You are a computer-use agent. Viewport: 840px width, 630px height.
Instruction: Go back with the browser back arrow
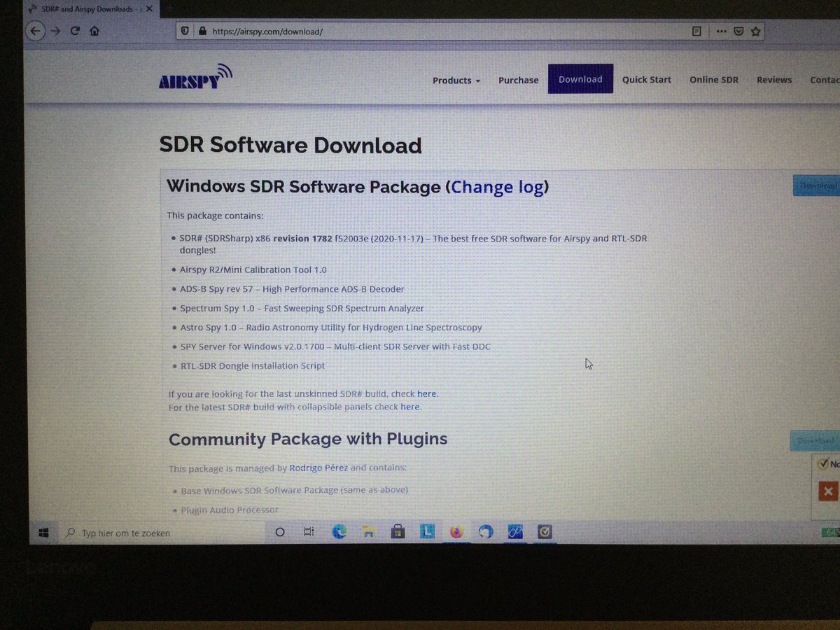click(x=36, y=31)
